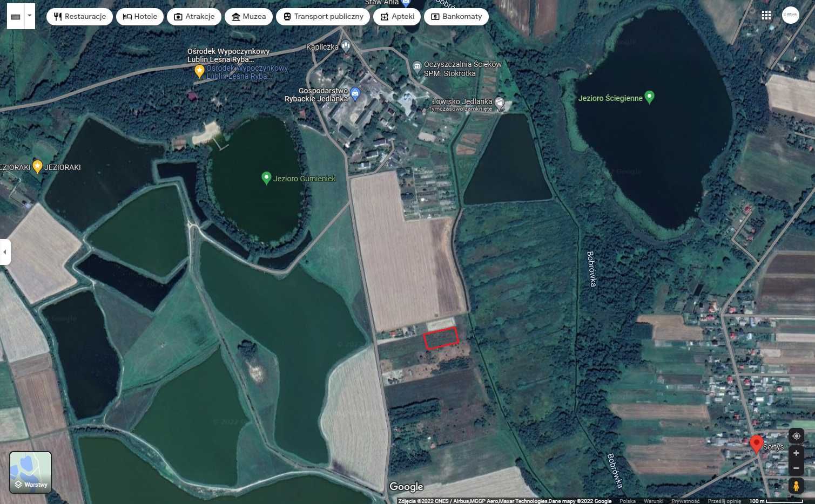Expand the input tools dropdown arrow
815x504 pixels.
click(x=30, y=17)
